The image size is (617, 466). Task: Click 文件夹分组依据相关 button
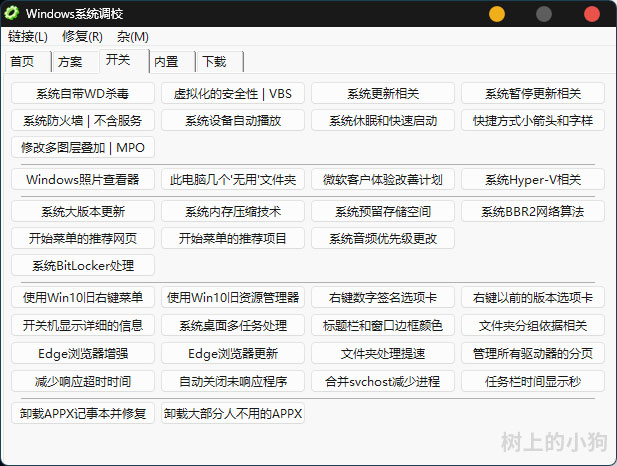(533, 325)
